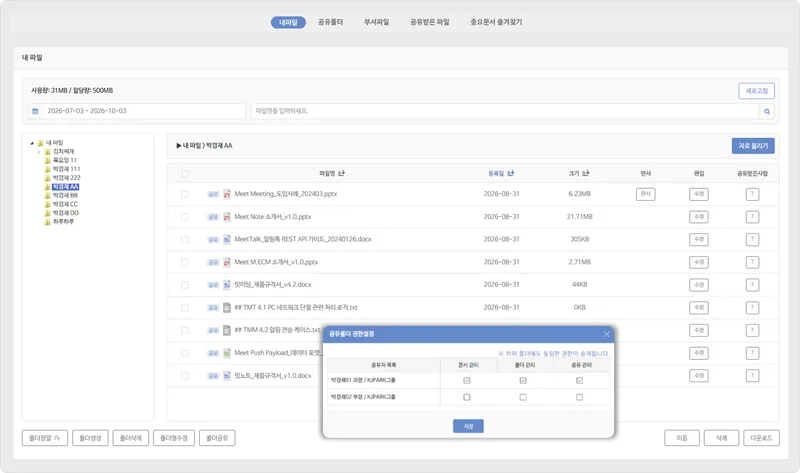Viewport: 800px width, 473px height.
Task: Click the 이동 button
Action: click(682, 438)
